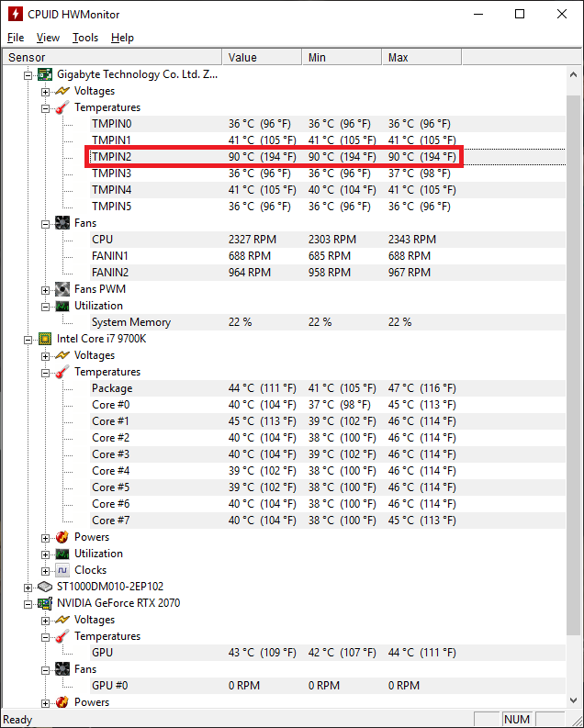The image size is (584, 728).
Task: Expand the motherboard Voltages node
Action: (x=45, y=92)
